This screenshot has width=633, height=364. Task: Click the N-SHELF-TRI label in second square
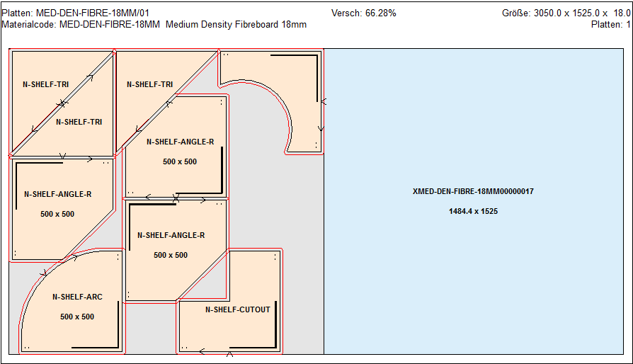tap(149, 84)
